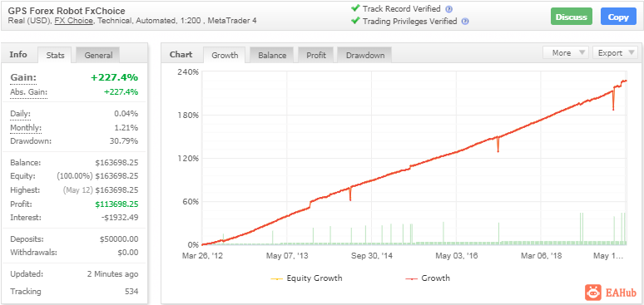
Task: Click the Withdrawals value $0.00
Action: tap(128, 253)
